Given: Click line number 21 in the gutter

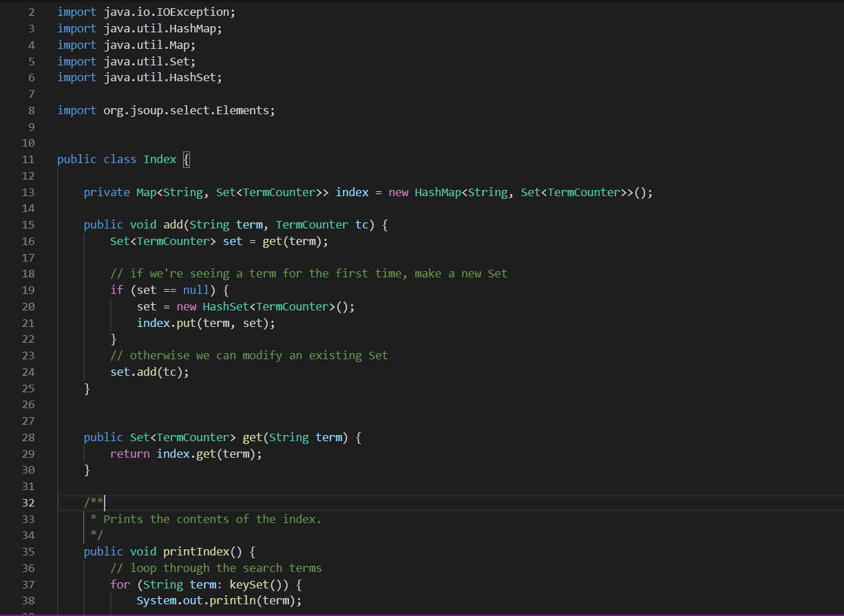Looking at the screenshot, I should tap(28, 323).
